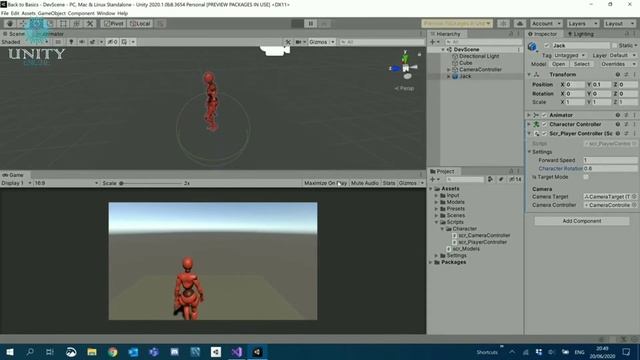Select the Rect transform tool

point(64,24)
